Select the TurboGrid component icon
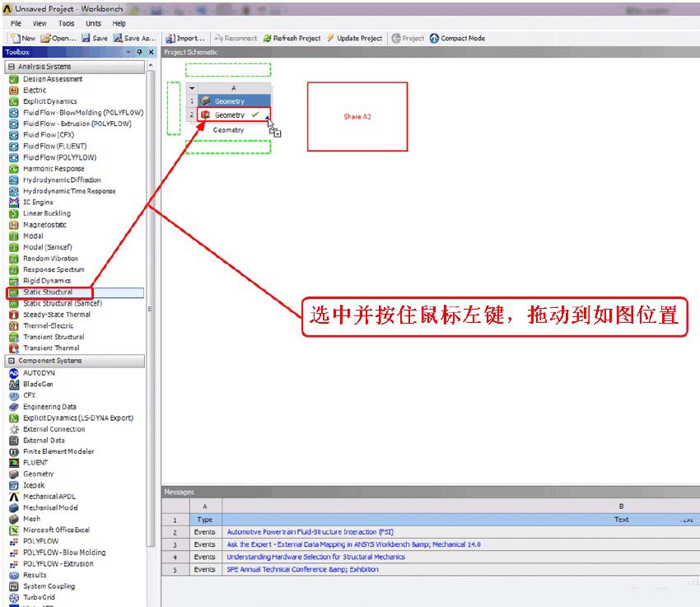Viewport: 700px width, 607px height. (14, 597)
